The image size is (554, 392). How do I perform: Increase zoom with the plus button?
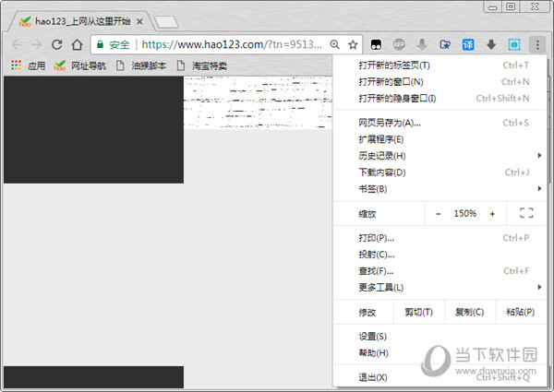(x=492, y=213)
